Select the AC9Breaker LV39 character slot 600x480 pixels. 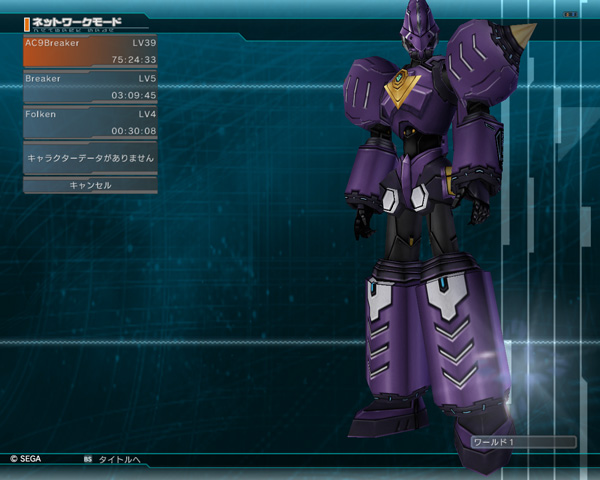(x=90, y=51)
